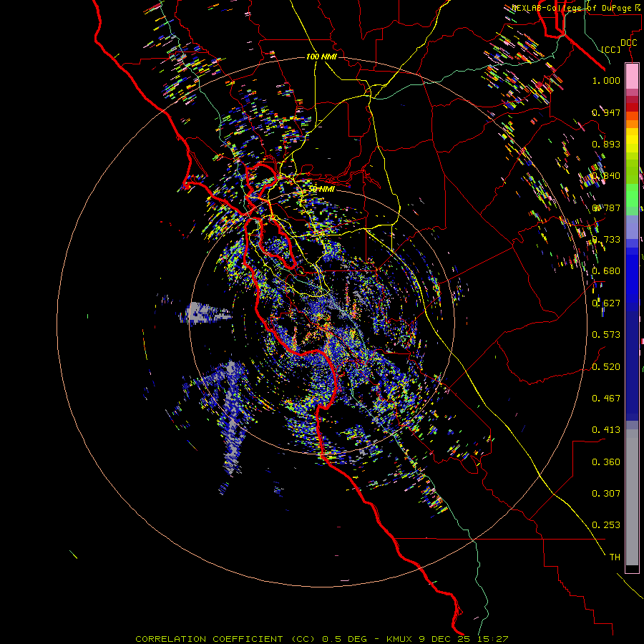Screen dimensions: 644x644
Task: Click the 0.893 scale value
Action: 606,144
